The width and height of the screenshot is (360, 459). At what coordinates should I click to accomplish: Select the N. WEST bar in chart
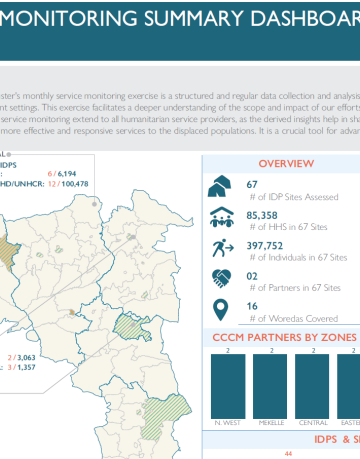click(x=228, y=386)
